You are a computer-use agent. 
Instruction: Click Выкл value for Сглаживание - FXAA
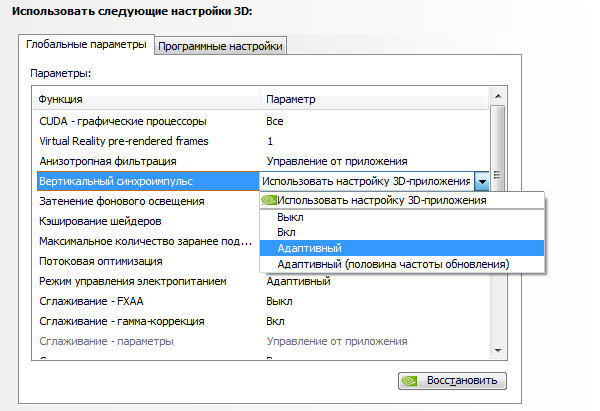(x=279, y=301)
